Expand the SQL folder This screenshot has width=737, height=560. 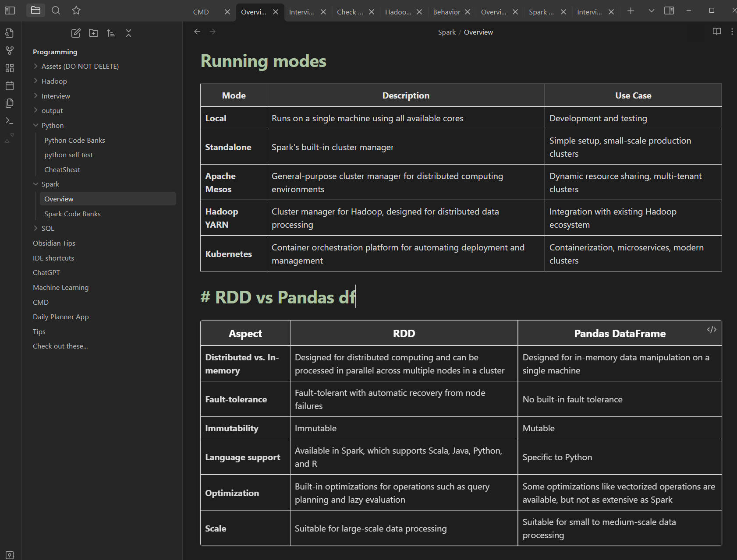pyautogui.click(x=47, y=229)
